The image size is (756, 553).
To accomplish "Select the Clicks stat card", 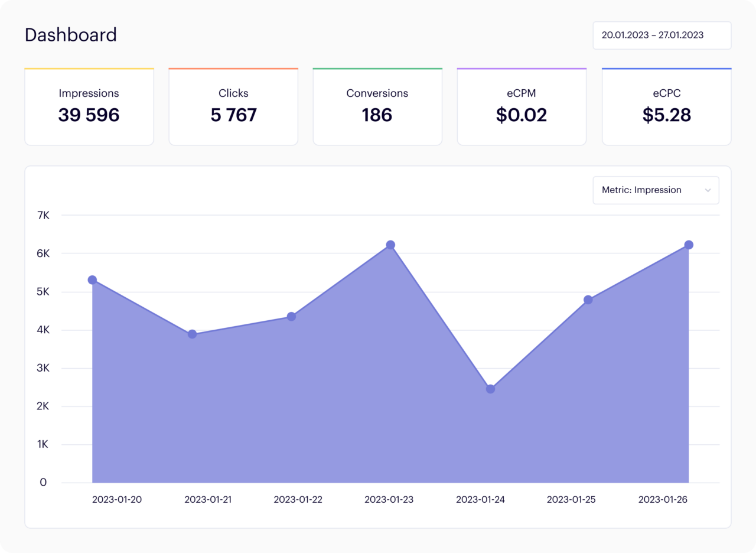I will [233, 106].
